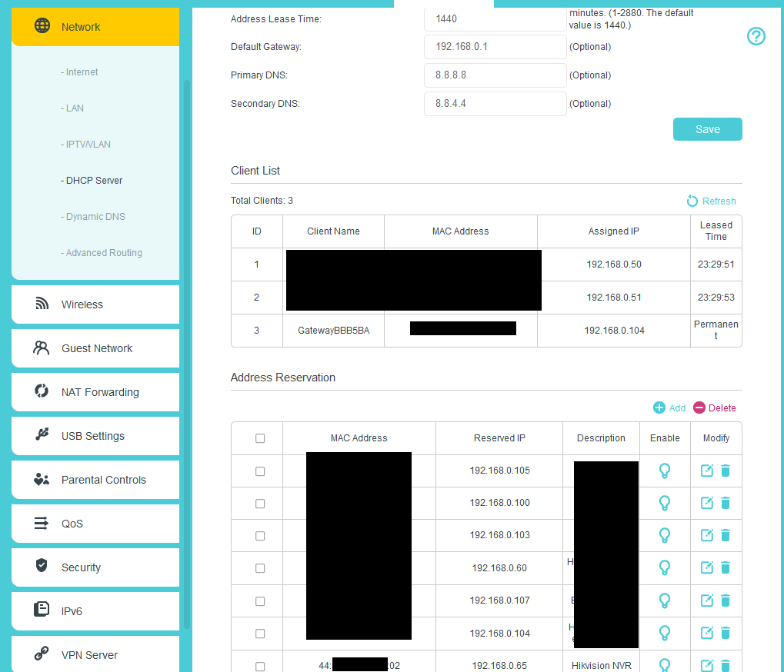Open the edit icon for 192.168.0.60
Screen dimensions: 784x672
706,567
